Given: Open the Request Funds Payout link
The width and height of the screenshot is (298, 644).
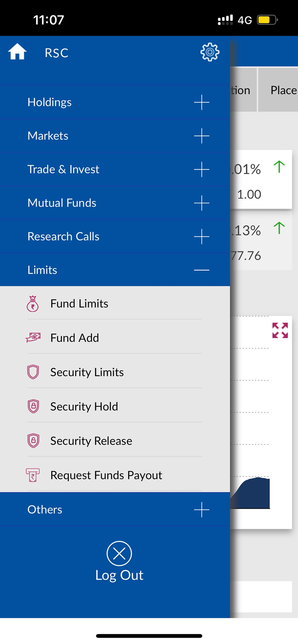Looking at the screenshot, I should click(106, 475).
